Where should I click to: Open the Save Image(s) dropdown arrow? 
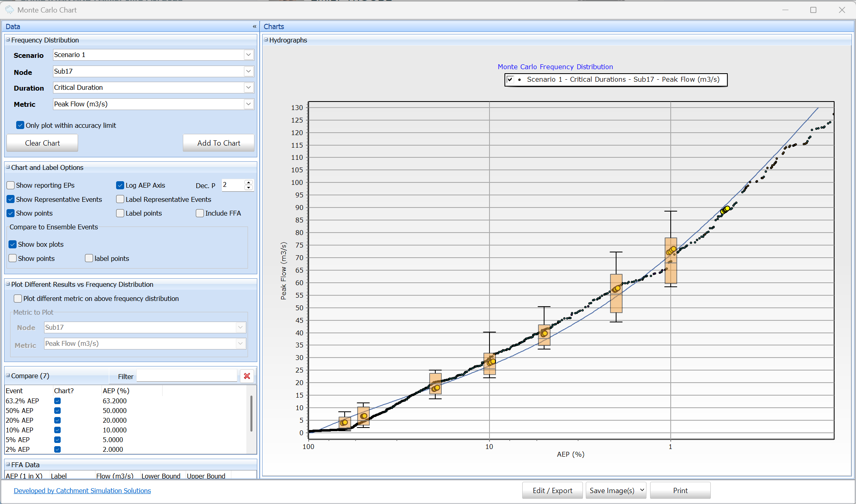tap(642, 490)
